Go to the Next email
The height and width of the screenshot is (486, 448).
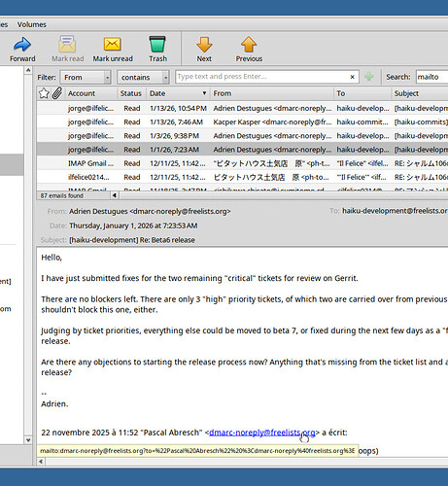[204, 45]
